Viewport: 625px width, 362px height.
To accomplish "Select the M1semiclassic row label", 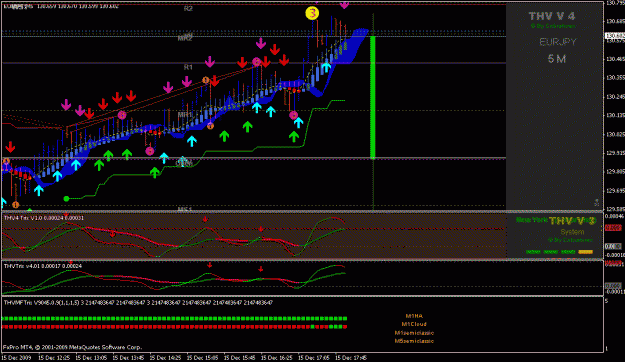I will 414,332.
